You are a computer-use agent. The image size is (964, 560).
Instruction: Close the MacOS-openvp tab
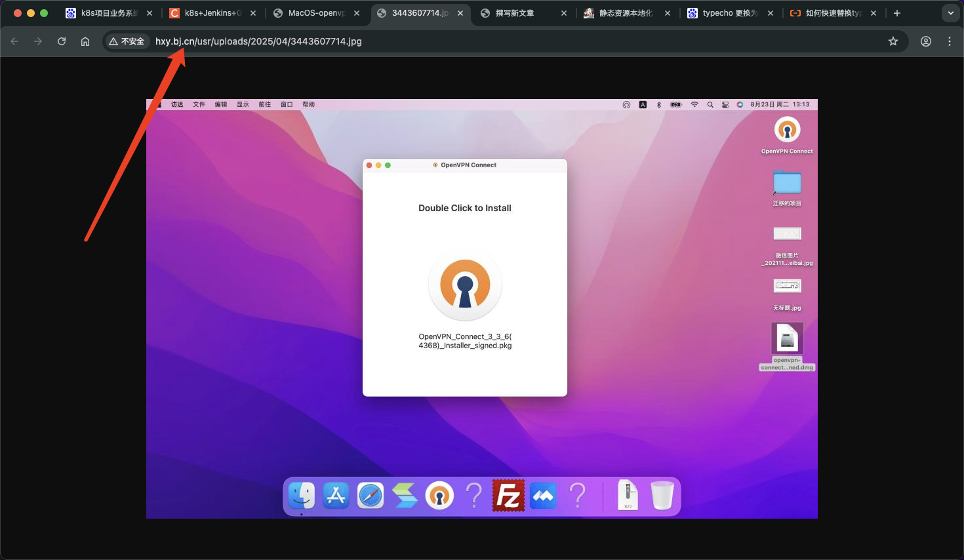pos(357,13)
